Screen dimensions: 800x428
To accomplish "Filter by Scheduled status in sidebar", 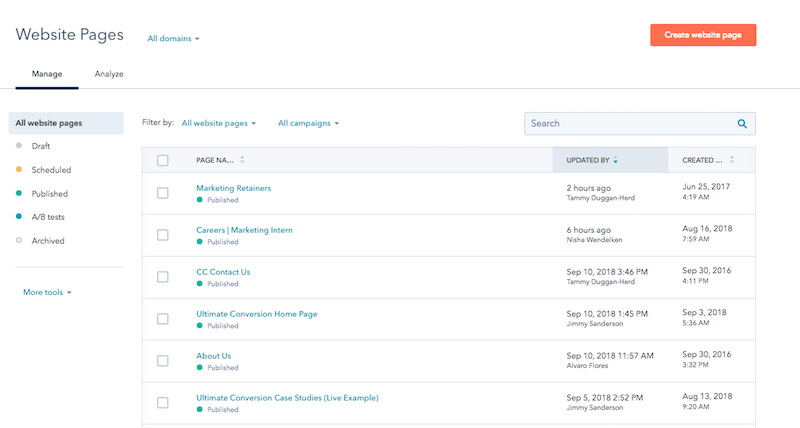I will coord(51,170).
